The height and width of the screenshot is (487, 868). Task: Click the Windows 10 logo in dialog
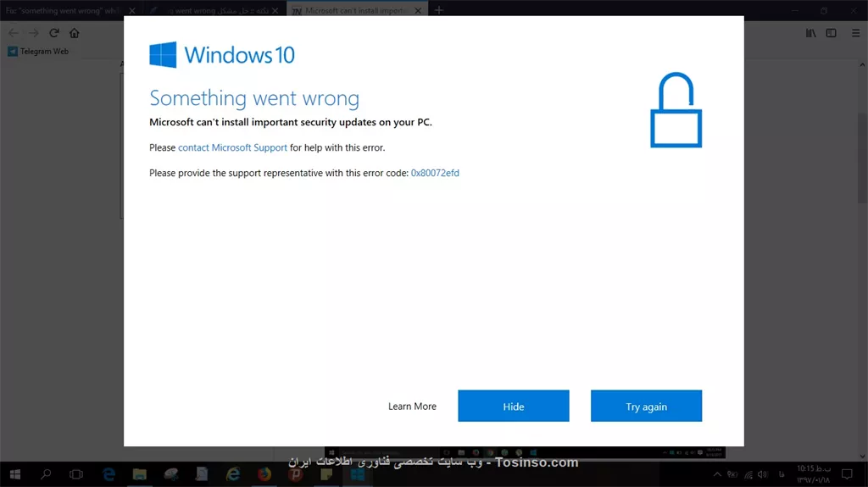(x=222, y=55)
